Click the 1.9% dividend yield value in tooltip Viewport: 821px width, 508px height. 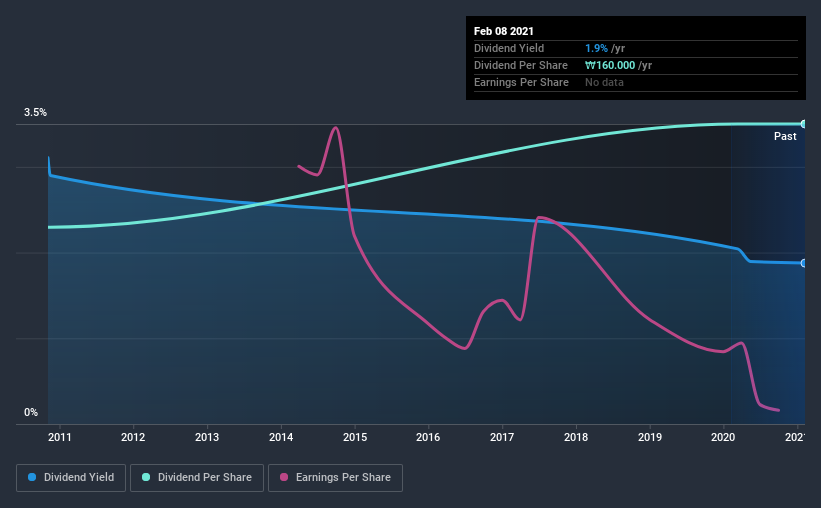596,48
